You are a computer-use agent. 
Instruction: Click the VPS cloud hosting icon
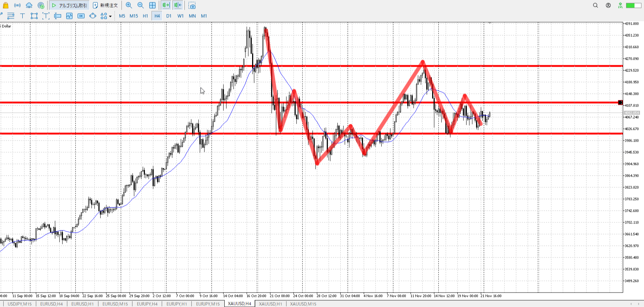click(29, 5)
